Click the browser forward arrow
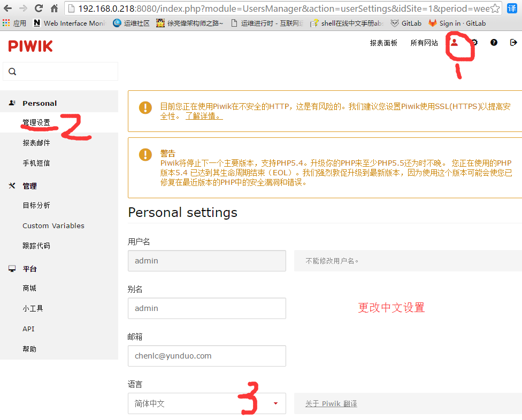The image size is (522, 420). click(x=24, y=9)
